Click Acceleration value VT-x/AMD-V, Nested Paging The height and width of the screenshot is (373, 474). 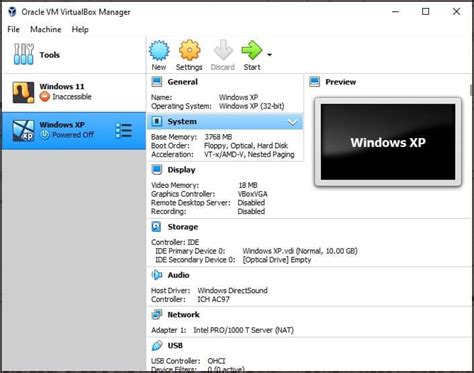pos(249,154)
